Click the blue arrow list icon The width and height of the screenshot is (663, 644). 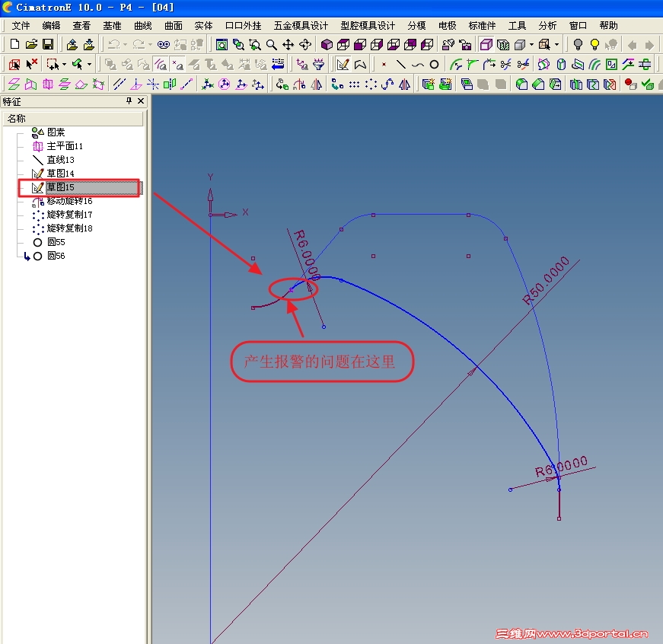[278, 64]
